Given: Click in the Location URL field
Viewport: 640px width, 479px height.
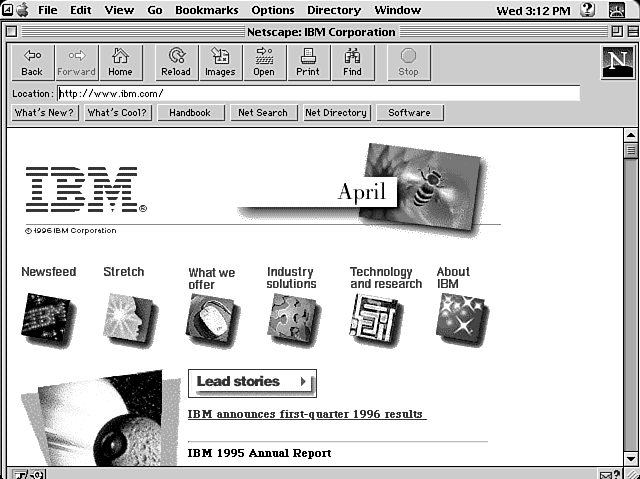Looking at the screenshot, I should 318,93.
